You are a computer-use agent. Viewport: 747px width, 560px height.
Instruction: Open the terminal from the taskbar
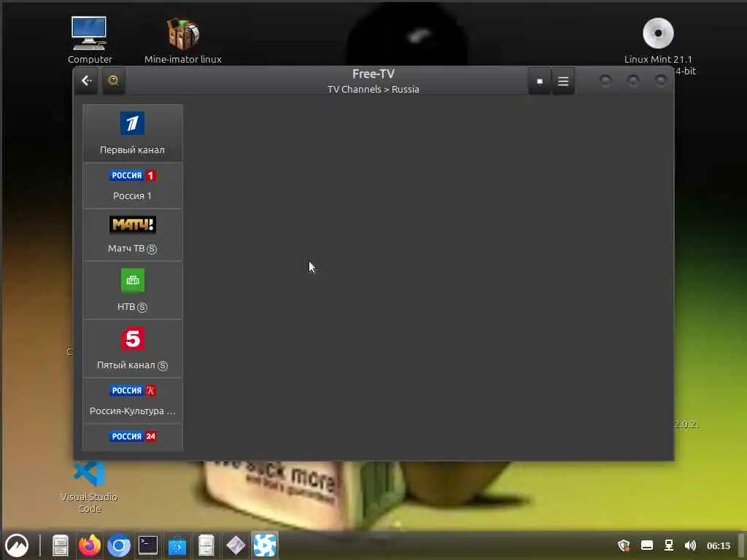[148, 545]
